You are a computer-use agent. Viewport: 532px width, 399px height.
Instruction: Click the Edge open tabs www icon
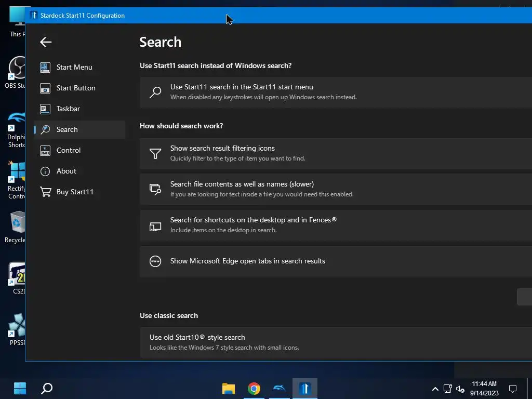pyautogui.click(x=155, y=261)
